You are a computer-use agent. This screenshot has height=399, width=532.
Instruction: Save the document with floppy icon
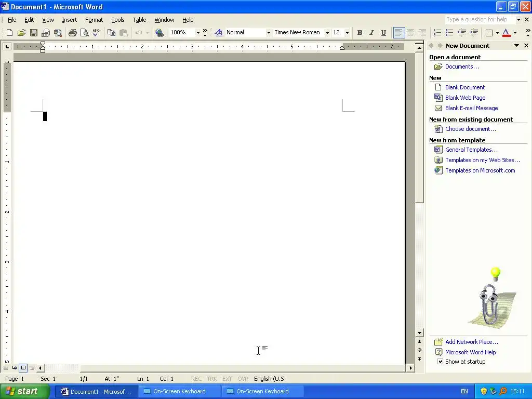(x=34, y=33)
